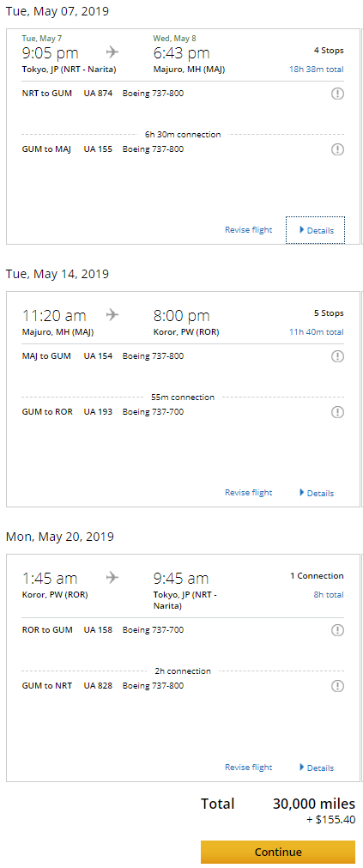The image size is (363, 868).
Task: Expand Details for Koror to Tokyo flight
Action: point(317,768)
